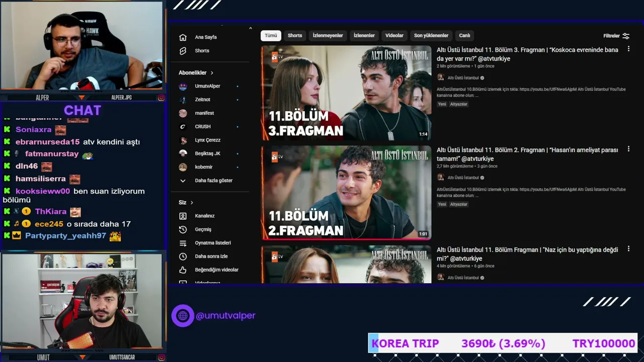Open the Oynatma listeleri playlists icon
644x362 pixels.
pyautogui.click(x=183, y=243)
